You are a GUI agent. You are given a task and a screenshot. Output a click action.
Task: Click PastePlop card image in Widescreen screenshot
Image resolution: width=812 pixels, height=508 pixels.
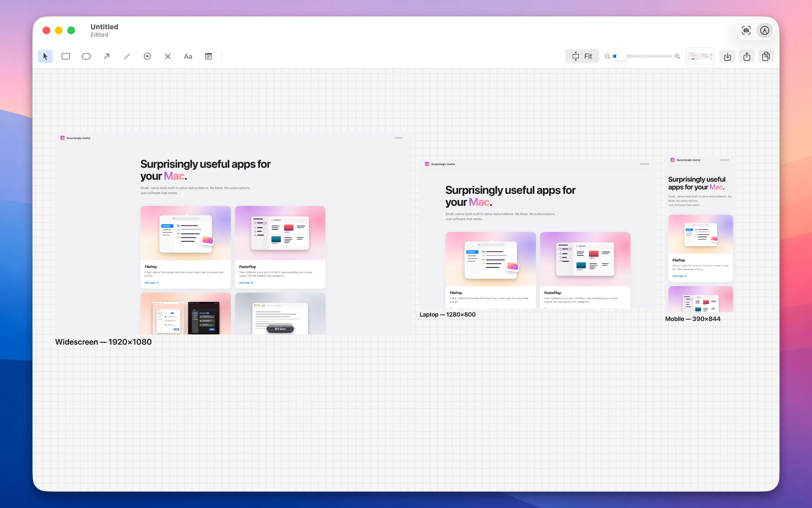click(x=280, y=233)
